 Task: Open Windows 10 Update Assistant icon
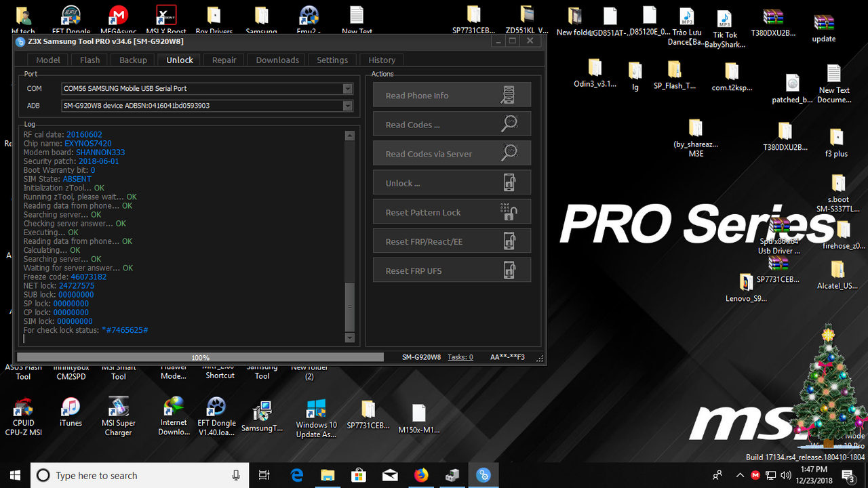pos(316,418)
